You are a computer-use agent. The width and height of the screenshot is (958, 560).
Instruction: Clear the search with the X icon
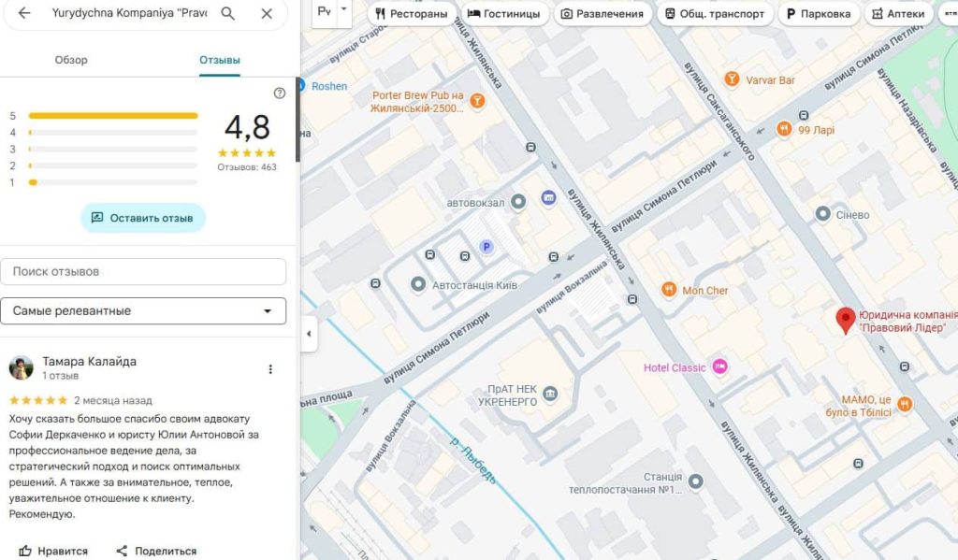point(267,13)
